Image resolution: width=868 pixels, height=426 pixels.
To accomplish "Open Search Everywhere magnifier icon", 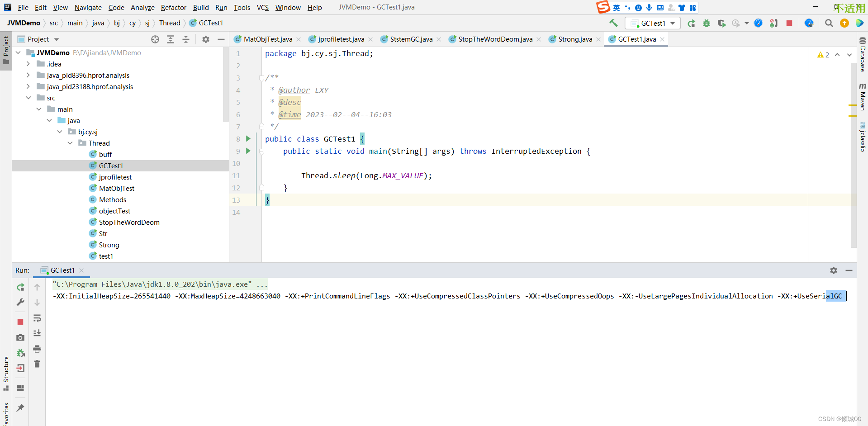I will (829, 23).
